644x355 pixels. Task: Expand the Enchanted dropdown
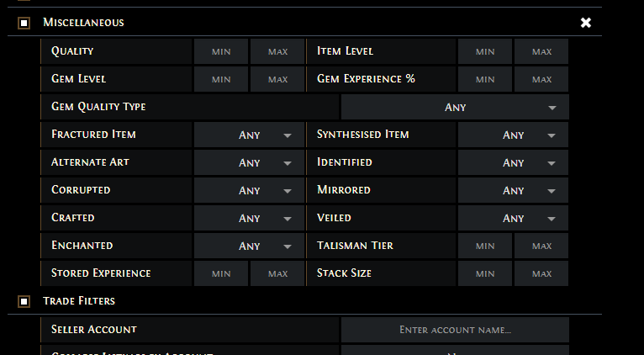tap(249, 246)
